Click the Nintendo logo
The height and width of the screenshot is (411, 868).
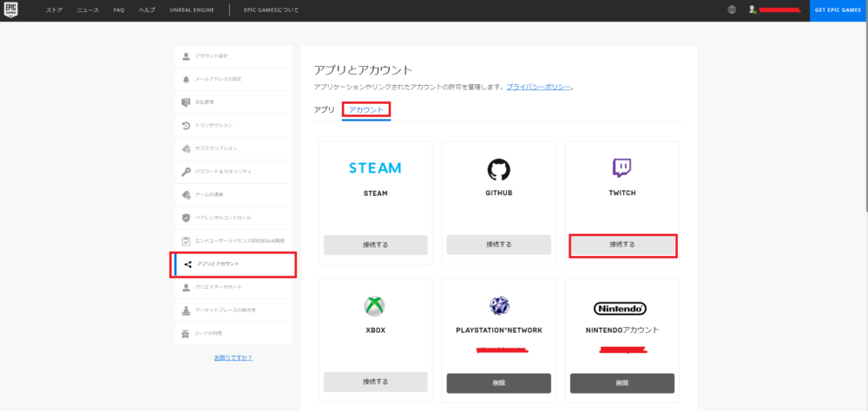(620, 308)
